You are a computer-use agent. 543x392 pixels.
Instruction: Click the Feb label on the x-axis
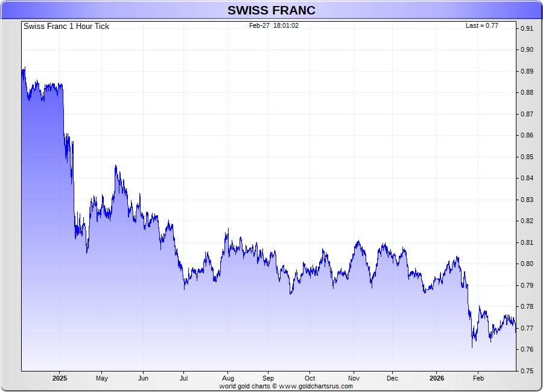(x=477, y=379)
